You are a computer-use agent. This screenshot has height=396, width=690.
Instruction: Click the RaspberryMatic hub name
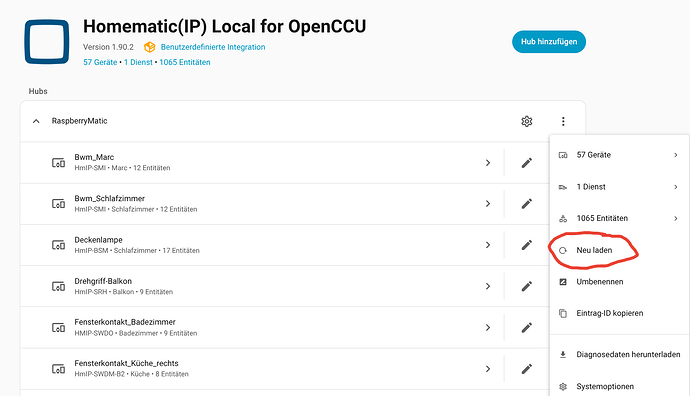coord(80,121)
